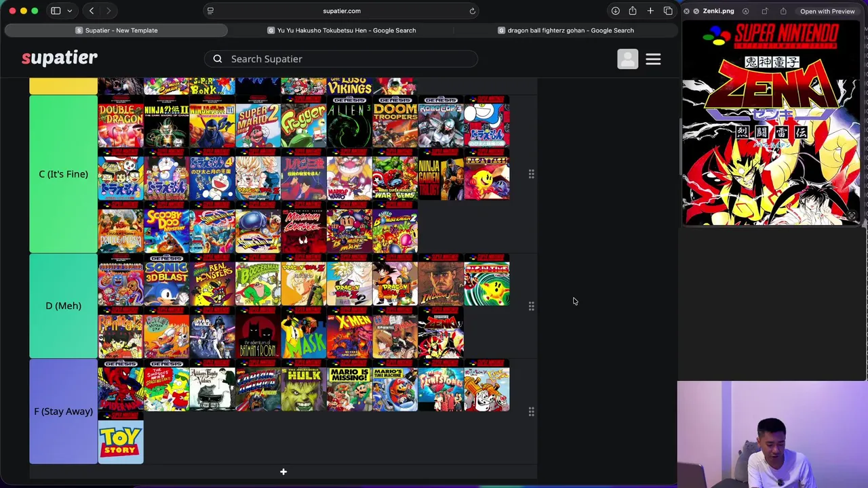Select The Mask cover
This screenshot has width=868, height=488.
[x=304, y=332]
